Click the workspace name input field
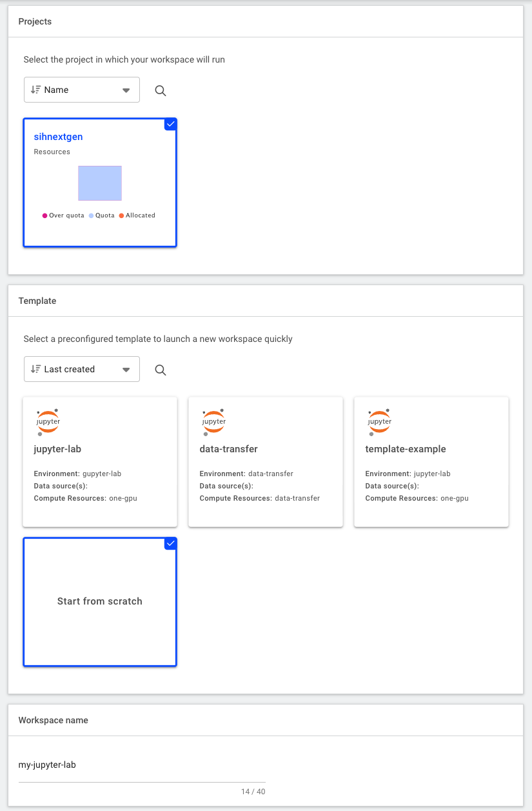 [x=142, y=765]
